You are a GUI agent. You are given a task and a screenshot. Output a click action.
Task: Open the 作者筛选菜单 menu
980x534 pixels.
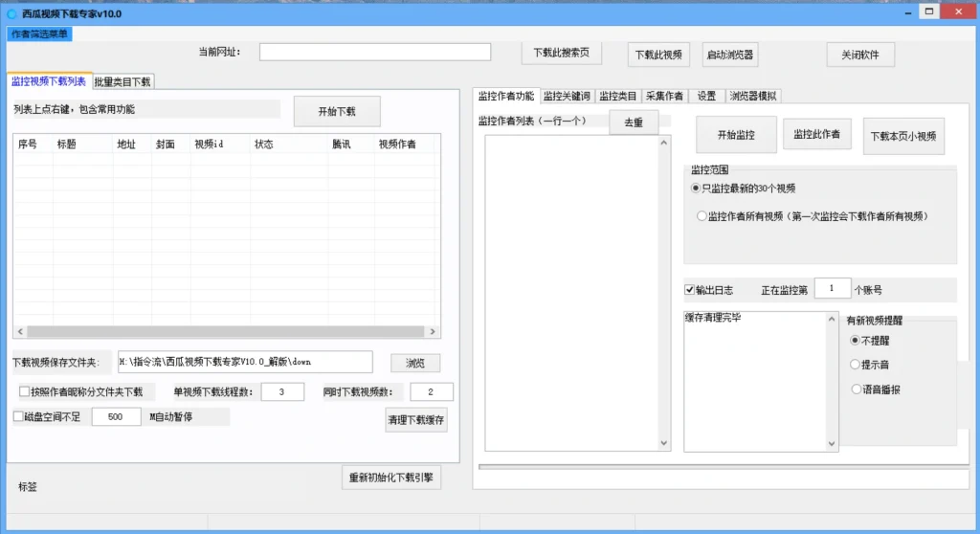pyautogui.click(x=39, y=33)
